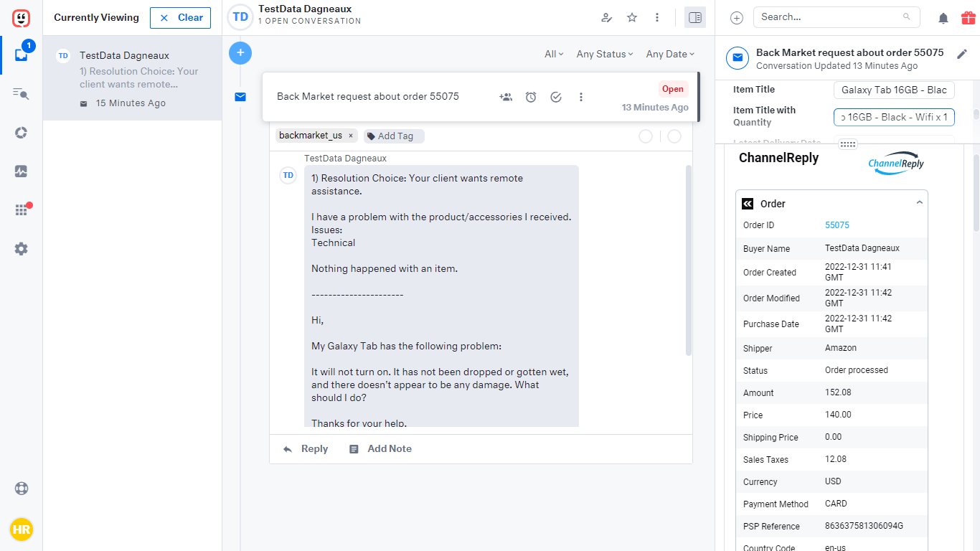Select TestData Dagneaux conversation in list

point(133,80)
